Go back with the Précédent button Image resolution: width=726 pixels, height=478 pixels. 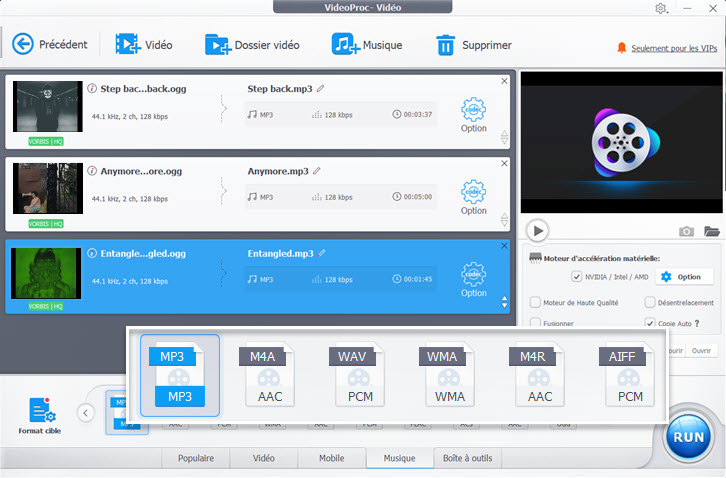click(50, 44)
